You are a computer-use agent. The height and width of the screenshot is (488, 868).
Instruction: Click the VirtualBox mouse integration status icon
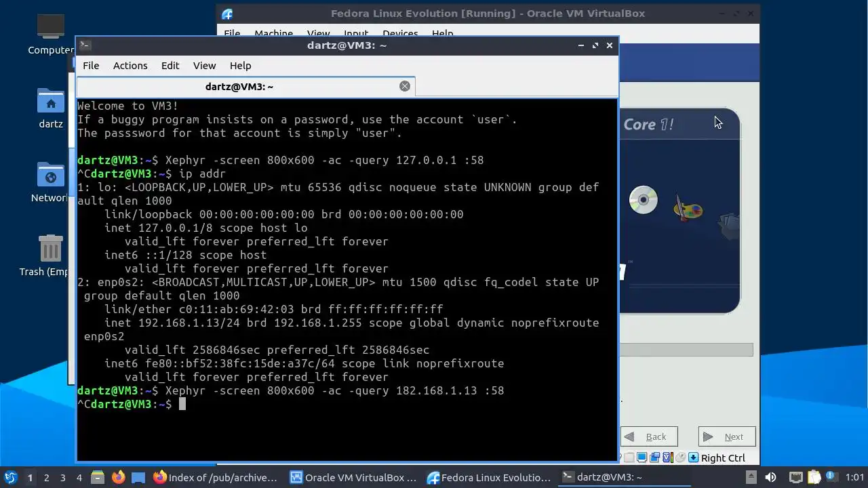pyautogui.click(x=680, y=457)
